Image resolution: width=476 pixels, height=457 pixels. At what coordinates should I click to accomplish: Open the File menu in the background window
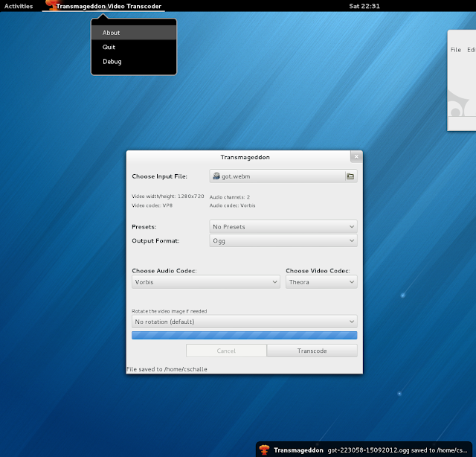[x=456, y=50]
